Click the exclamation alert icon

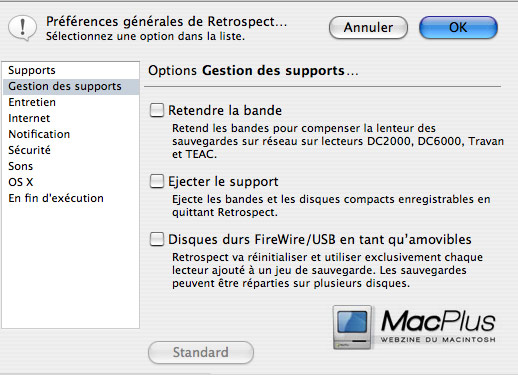click(x=22, y=28)
